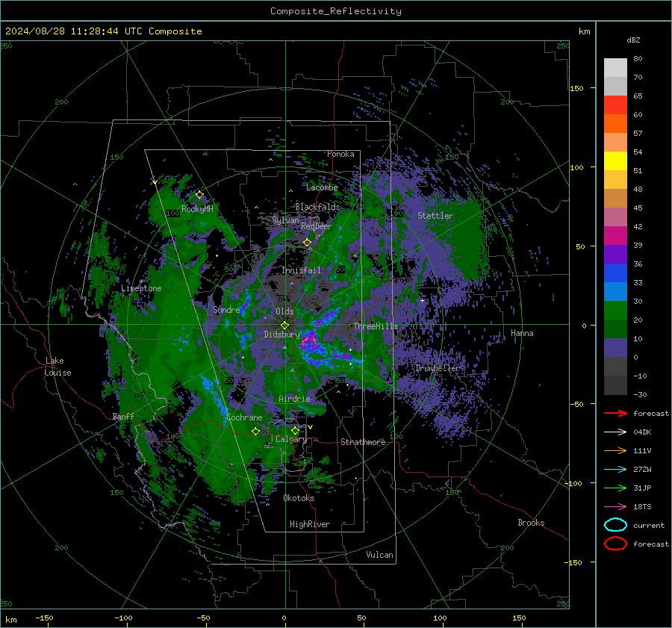Click the Banff label
This screenshot has height=628, width=672.
pyautogui.click(x=123, y=416)
